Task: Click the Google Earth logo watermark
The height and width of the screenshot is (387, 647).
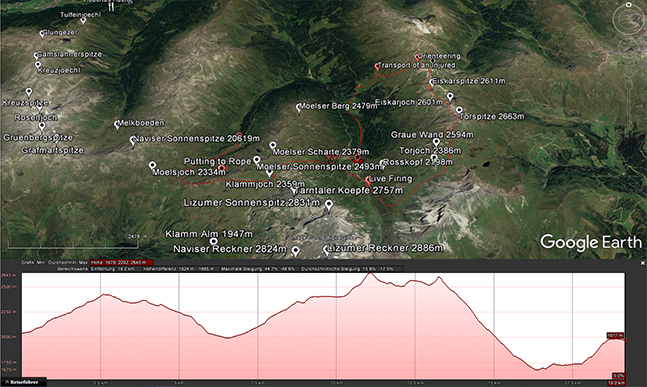Action: coord(591,243)
